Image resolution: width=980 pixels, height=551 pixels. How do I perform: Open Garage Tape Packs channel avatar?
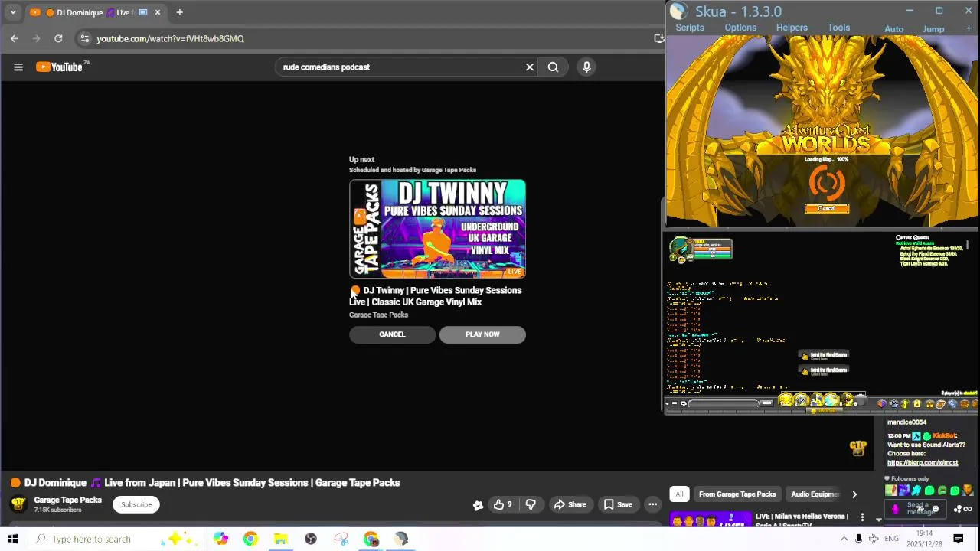coord(18,504)
